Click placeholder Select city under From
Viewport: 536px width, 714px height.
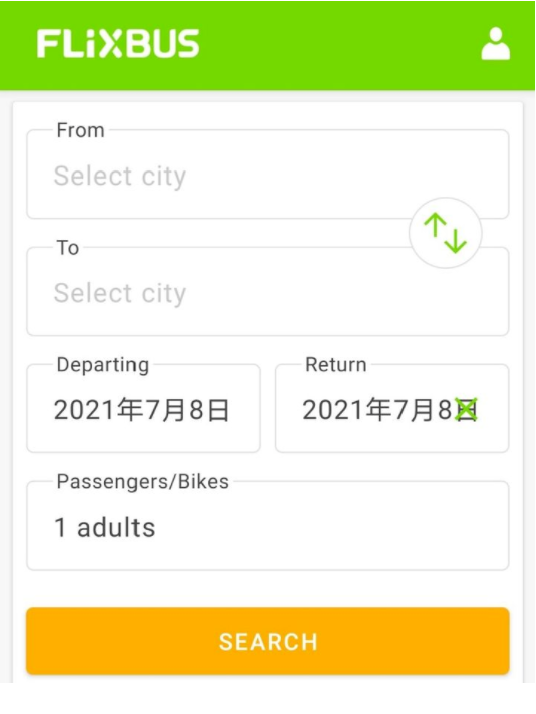click(x=120, y=177)
